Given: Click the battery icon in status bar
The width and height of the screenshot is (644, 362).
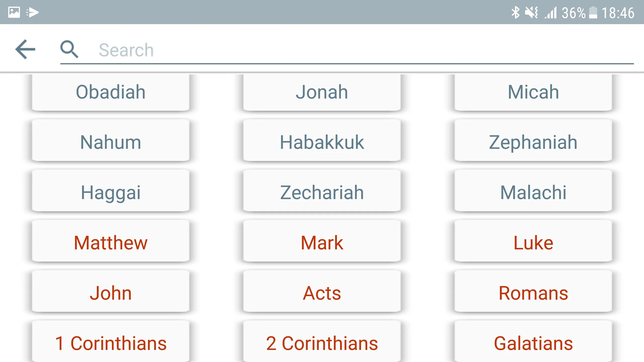Looking at the screenshot, I should [594, 12].
